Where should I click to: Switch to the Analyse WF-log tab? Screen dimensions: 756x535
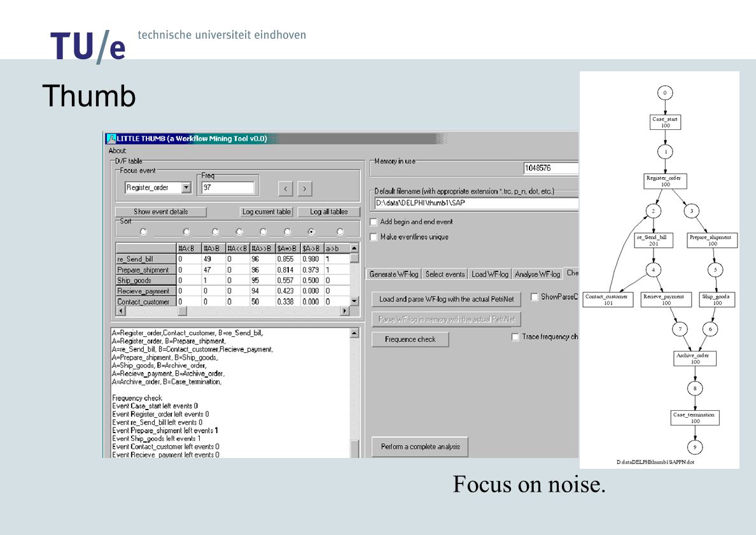pos(538,274)
